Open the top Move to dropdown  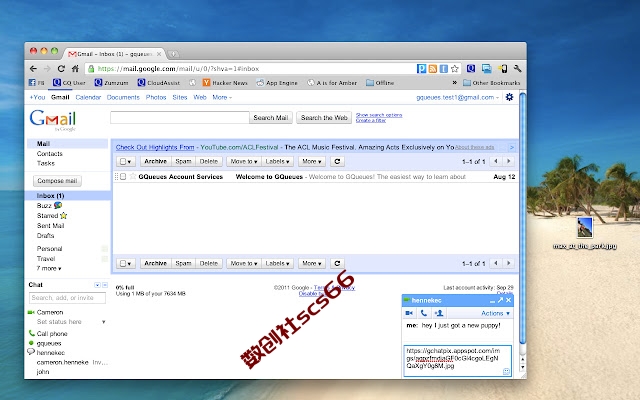(244, 162)
